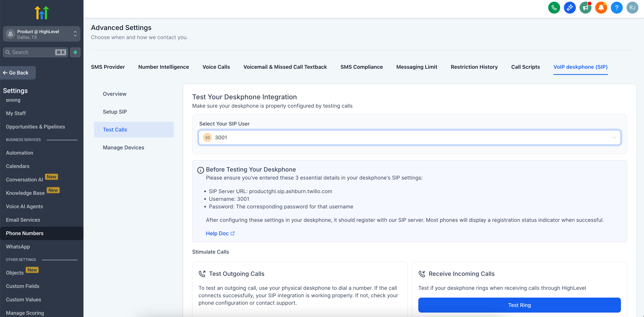Click the info icon beside Before Testing
Screen dimensions: 644x317
pyautogui.click(x=201, y=170)
